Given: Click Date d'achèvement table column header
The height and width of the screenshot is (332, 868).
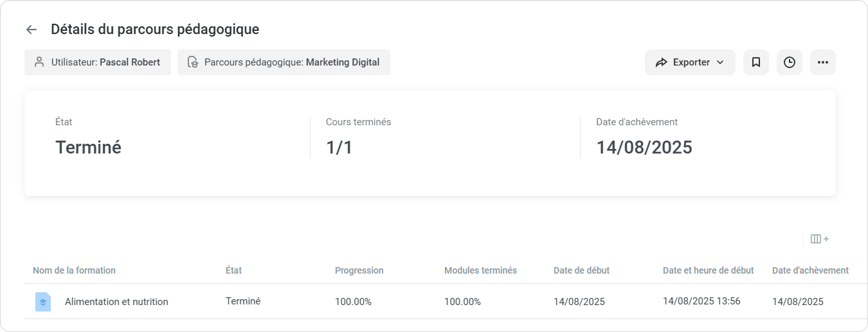Looking at the screenshot, I should 810,270.
